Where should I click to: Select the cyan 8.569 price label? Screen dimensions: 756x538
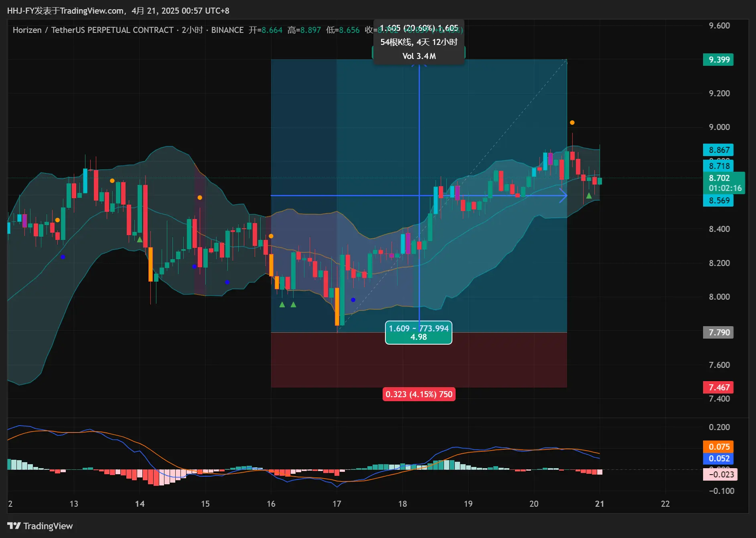tap(718, 201)
